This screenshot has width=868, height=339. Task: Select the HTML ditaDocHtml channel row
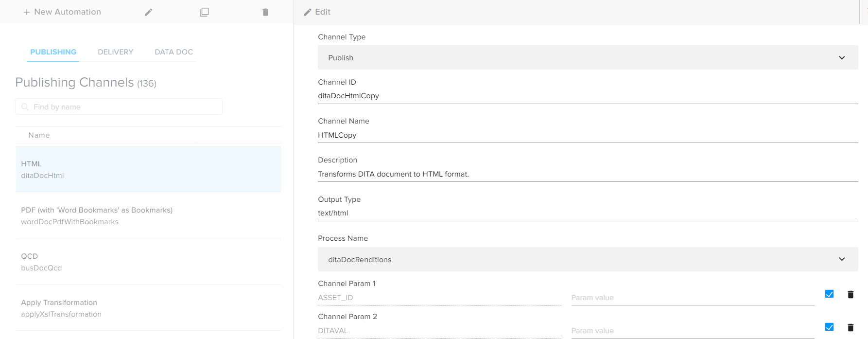(x=148, y=169)
